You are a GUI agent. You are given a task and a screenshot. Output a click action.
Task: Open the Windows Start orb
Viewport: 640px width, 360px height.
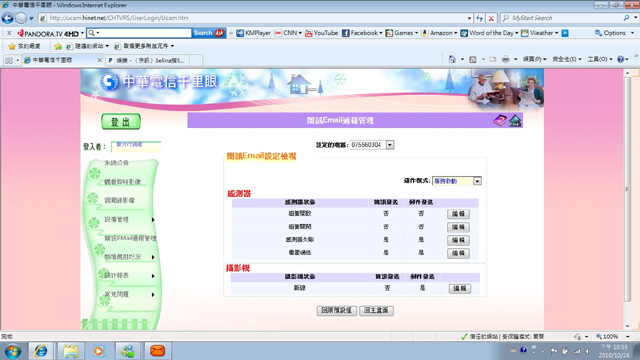[13, 351]
